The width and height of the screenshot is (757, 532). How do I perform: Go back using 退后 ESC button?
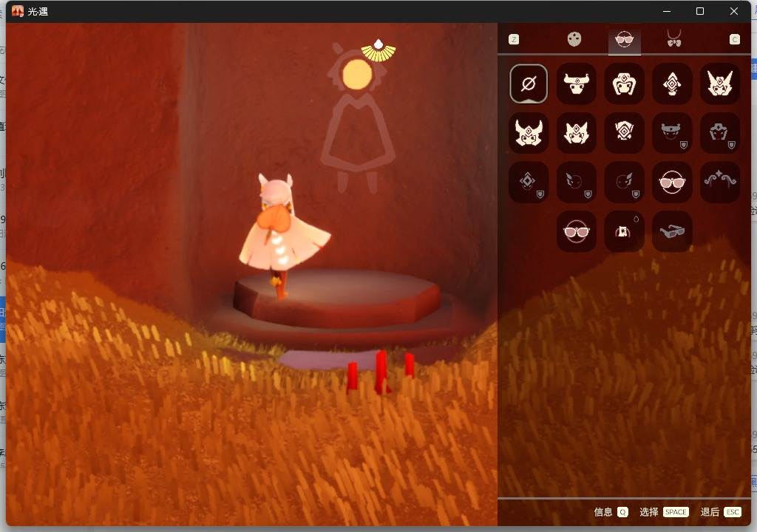click(720, 512)
